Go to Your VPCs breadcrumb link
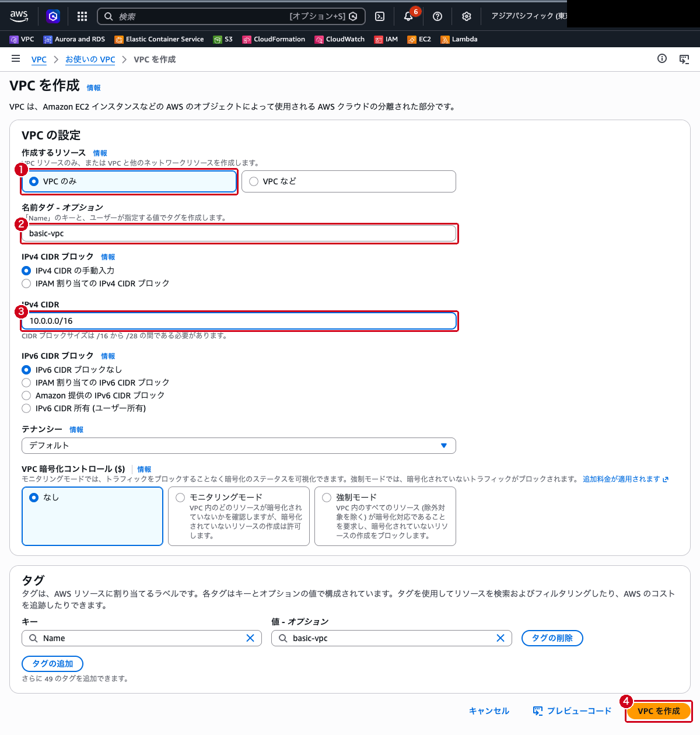This screenshot has height=735, width=700. [90, 60]
